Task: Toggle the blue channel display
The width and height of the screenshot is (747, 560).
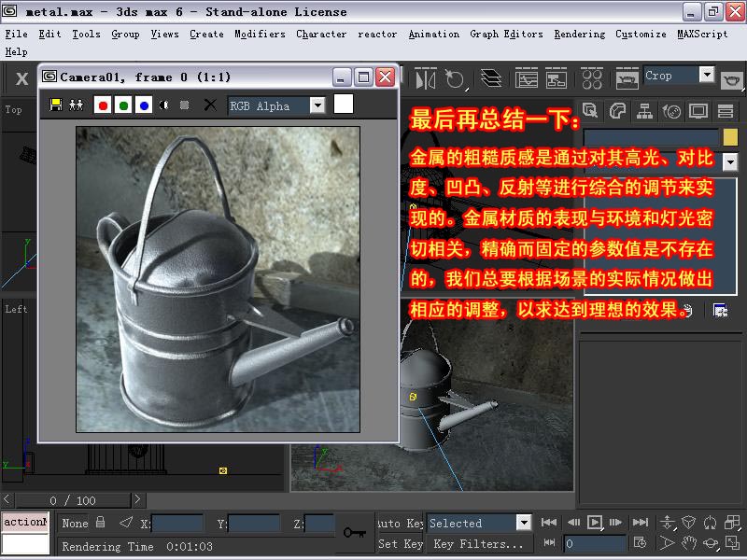Action: (144, 105)
